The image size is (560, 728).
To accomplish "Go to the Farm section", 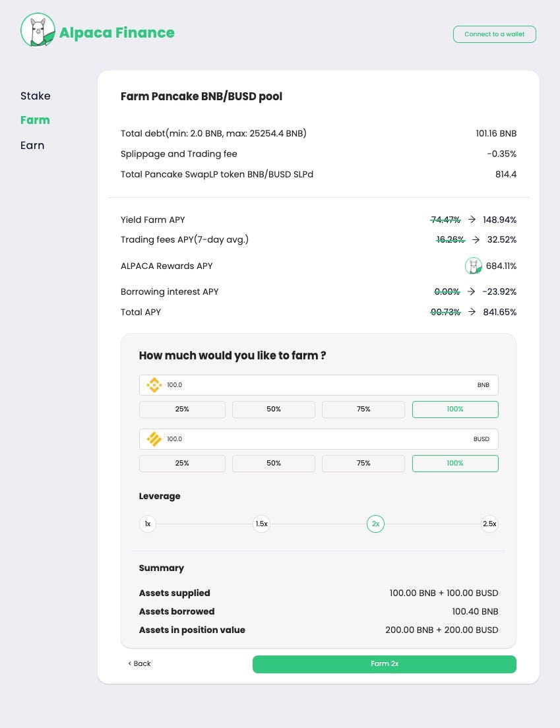I will point(36,120).
